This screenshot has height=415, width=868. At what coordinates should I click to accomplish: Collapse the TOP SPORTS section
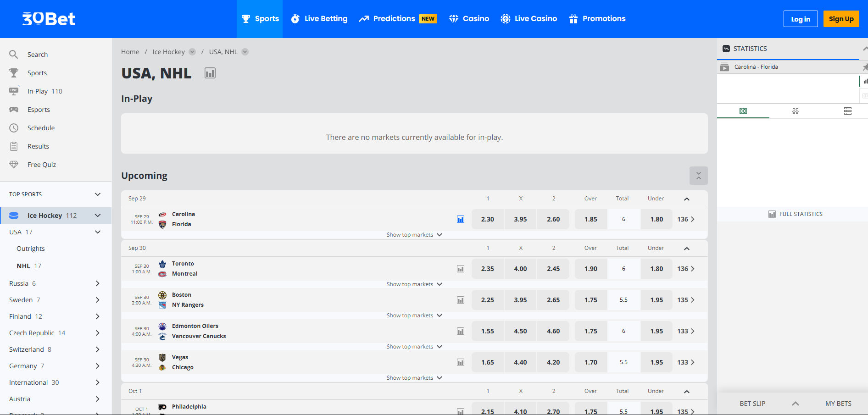(98, 194)
